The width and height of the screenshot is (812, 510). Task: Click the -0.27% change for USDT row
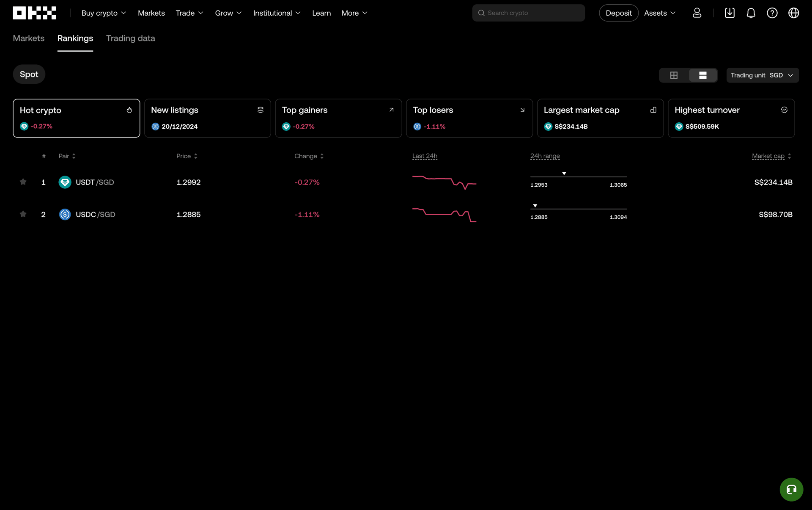(x=307, y=182)
